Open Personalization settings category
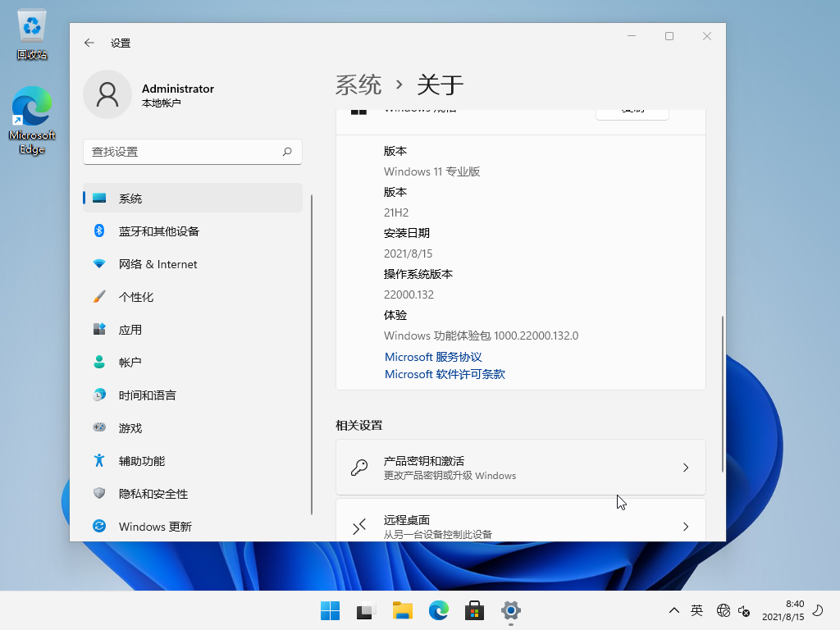Image resolution: width=840 pixels, height=630 pixels. (x=136, y=297)
